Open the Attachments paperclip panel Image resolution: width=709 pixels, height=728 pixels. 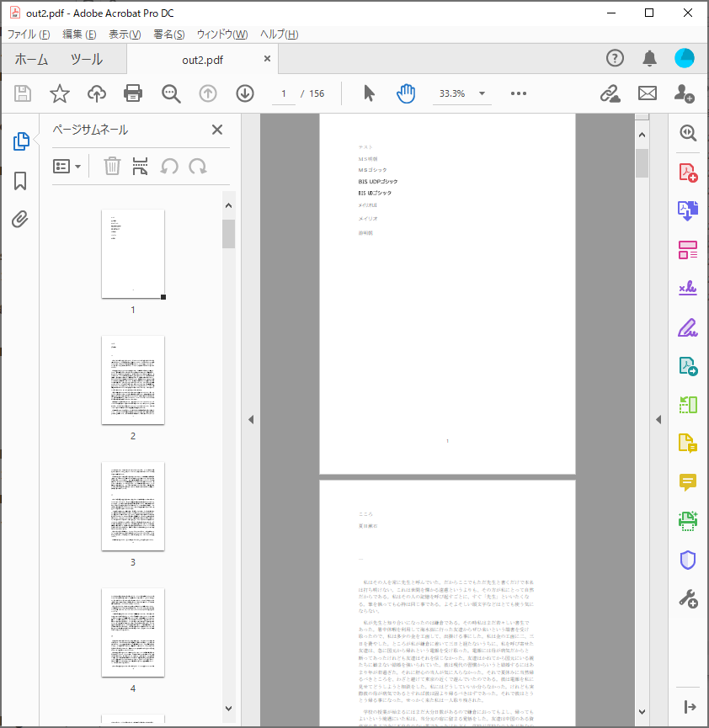pos(20,219)
